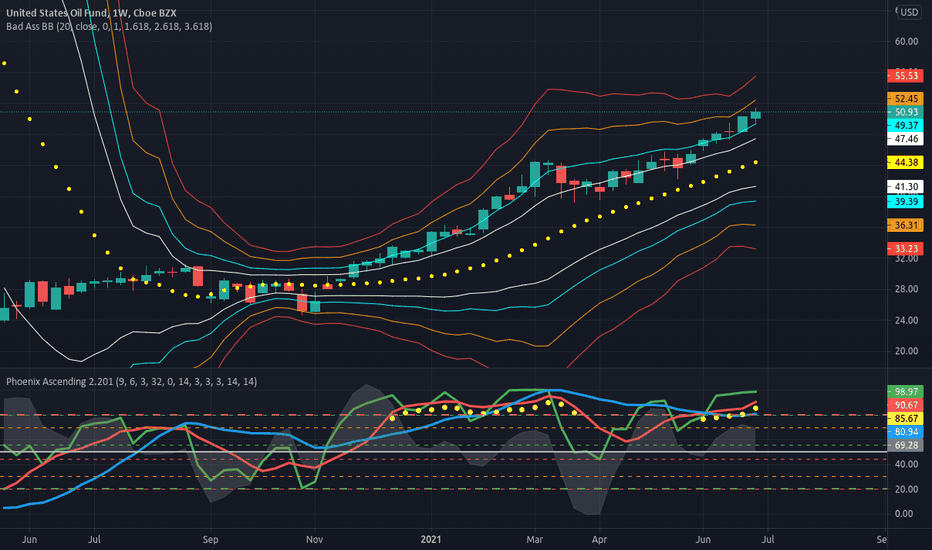Click the green 98.97 oscillator value label
This screenshot has width=932, height=550.
tap(905, 392)
